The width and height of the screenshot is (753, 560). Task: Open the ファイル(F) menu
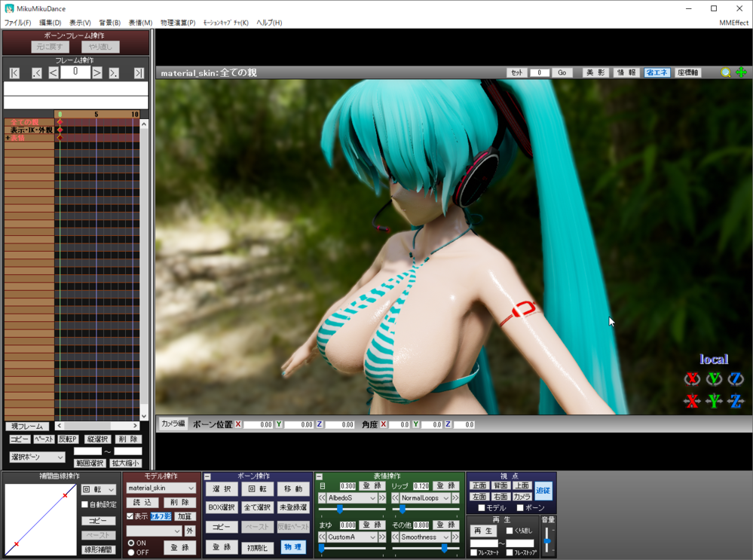point(17,23)
